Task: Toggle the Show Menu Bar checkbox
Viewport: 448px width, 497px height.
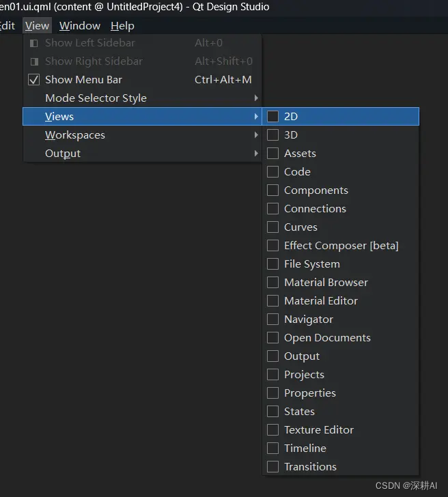Action: click(x=34, y=80)
